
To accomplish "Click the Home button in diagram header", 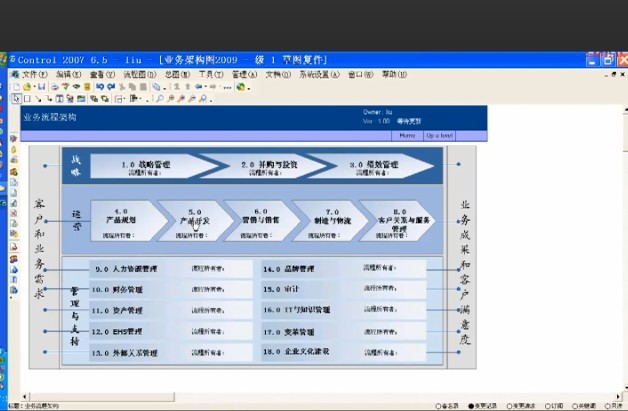I will point(406,135).
